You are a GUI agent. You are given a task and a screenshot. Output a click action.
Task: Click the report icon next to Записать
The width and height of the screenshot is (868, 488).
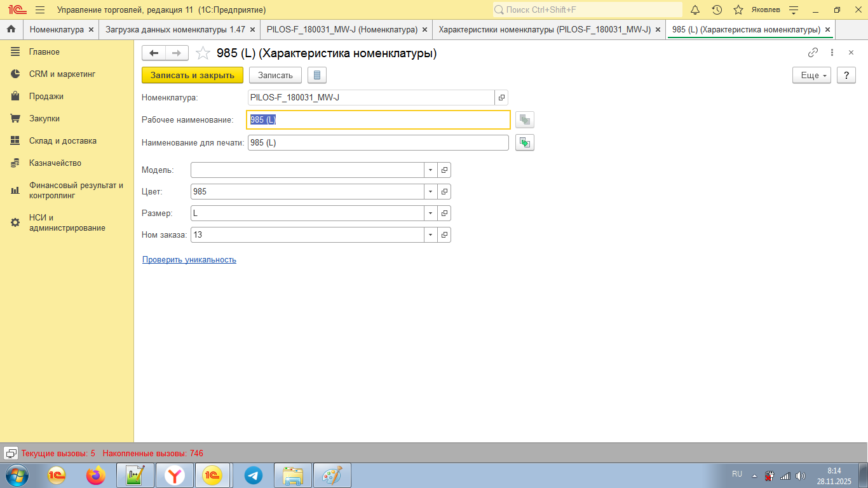(x=317, y=75)
